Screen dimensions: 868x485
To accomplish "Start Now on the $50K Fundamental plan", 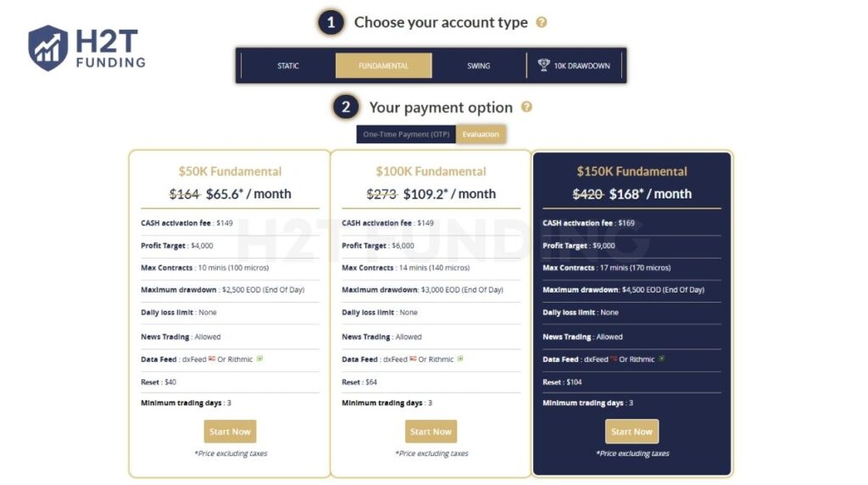I will pos(230,432).
